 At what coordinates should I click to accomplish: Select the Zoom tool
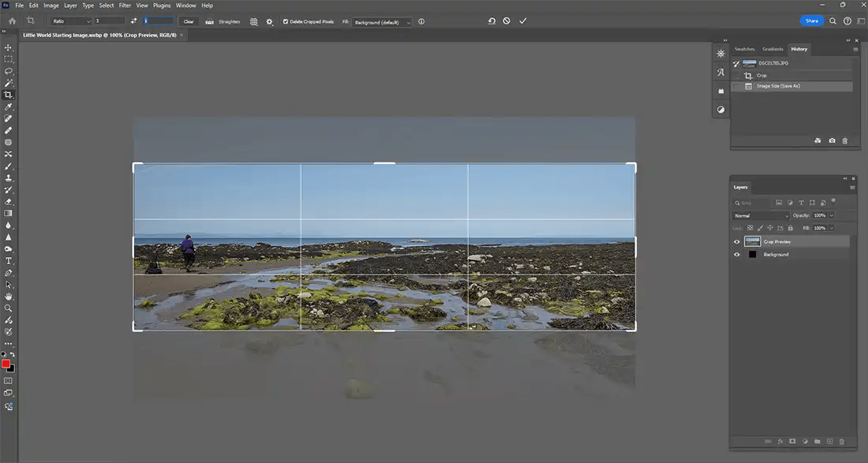9,308
